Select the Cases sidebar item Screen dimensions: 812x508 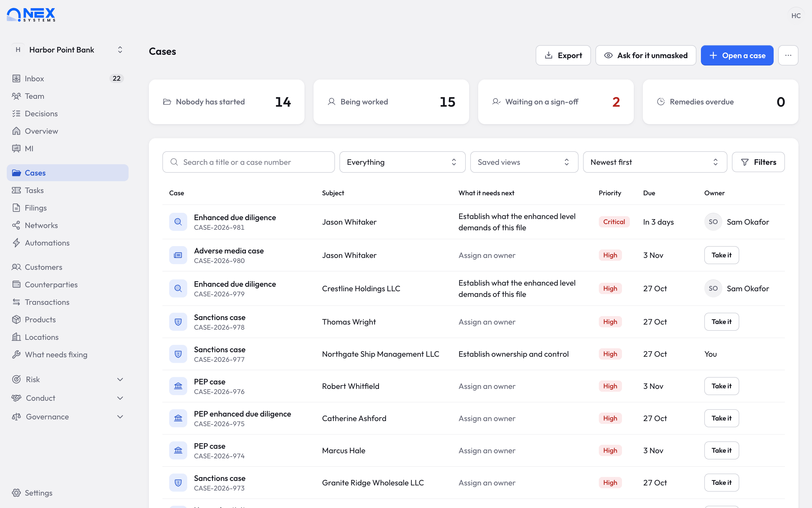tap(67, 173)
